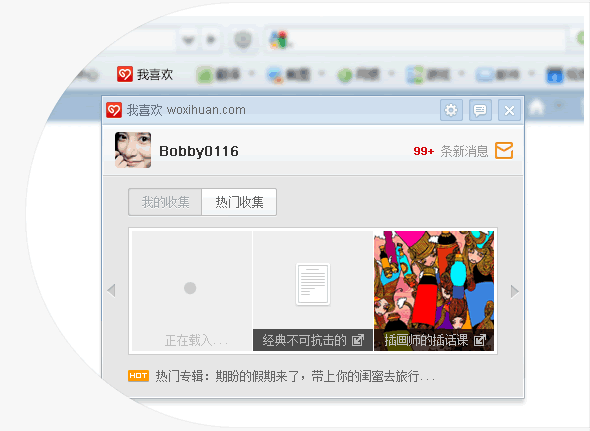The image size is (590, 431).
Task: Click the Bobby0116 username
Action: coord(199,151)
